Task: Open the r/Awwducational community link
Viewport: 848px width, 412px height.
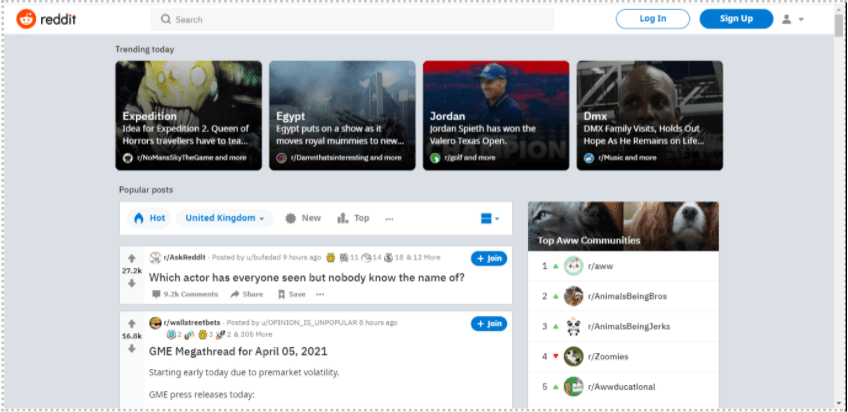Action: 621,387
